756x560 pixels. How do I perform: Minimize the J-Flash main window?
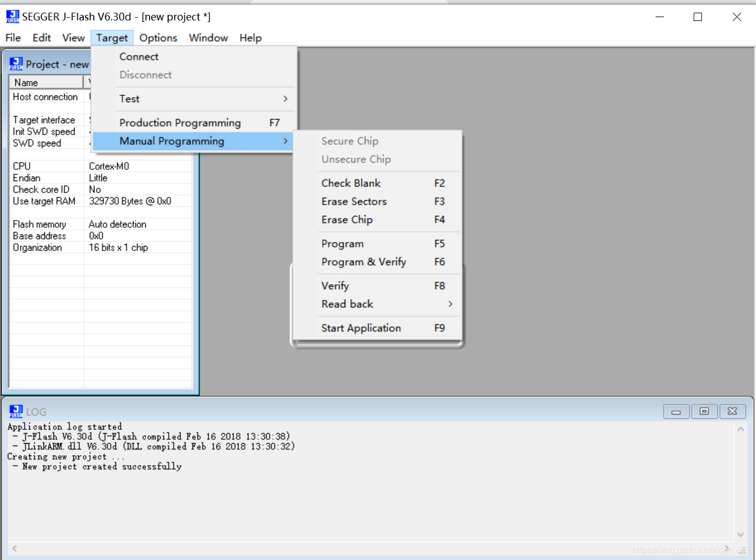pos(660,17)
